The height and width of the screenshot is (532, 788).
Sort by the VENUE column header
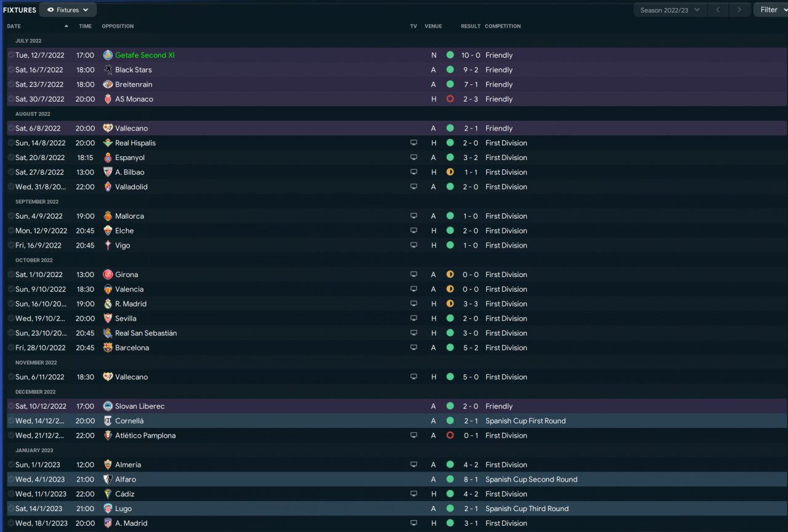click(433, 26)
